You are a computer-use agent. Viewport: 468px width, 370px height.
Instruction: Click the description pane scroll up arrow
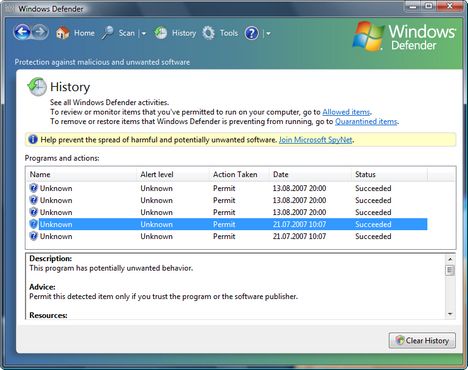[450, 259]
